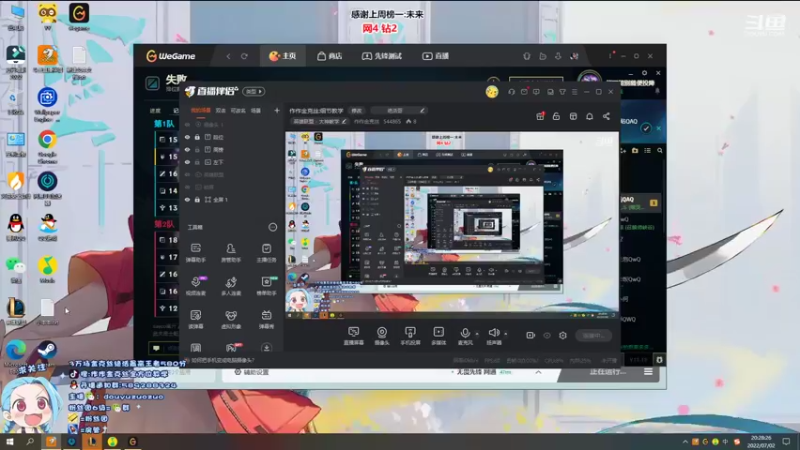Click the taskbar clock
This screenshot has height=450, width=800.
(x=761, y=442)
